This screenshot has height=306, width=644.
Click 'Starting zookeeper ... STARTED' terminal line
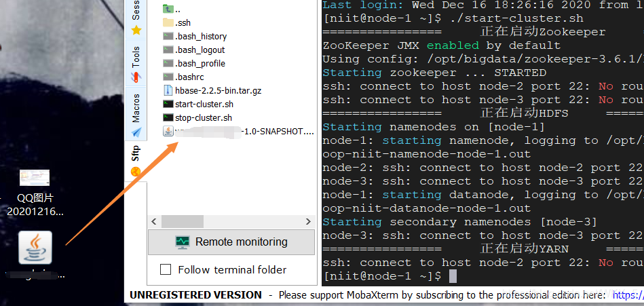(x=434, y=73)
